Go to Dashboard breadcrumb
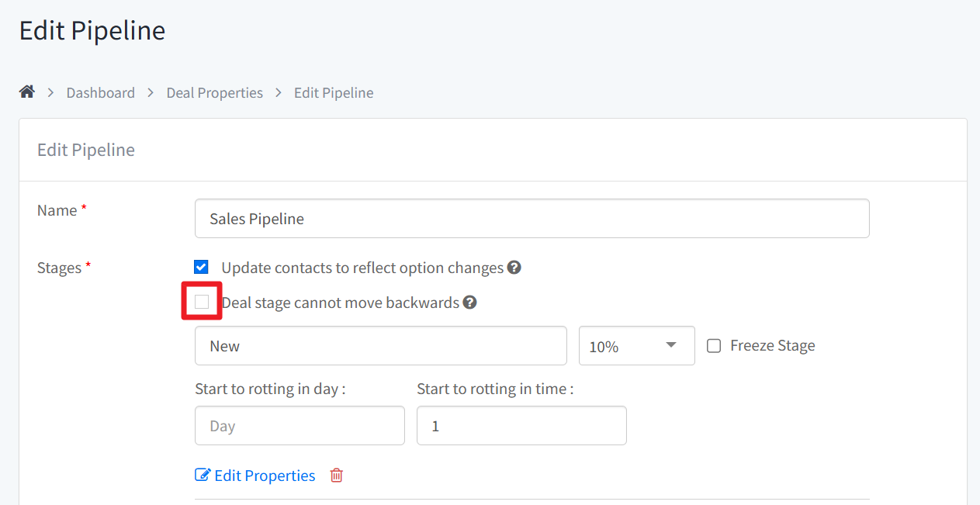Image resolution: width=980 pixels, height=505 pixels. (100, 93)
